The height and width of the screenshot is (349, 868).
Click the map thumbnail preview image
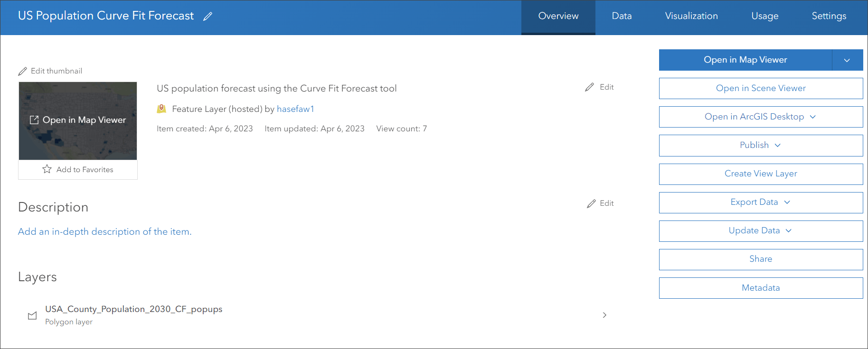[78, 142]
